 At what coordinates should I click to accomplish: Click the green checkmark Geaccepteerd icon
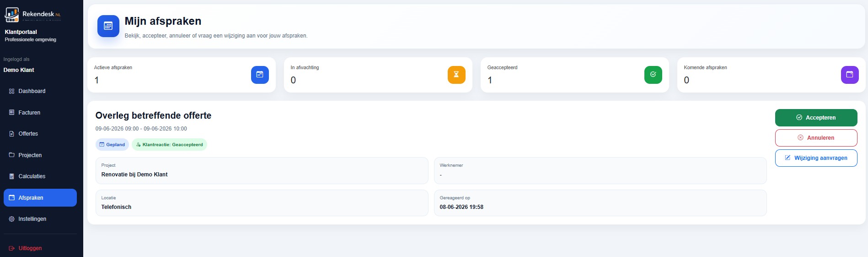click(x=653, y=75)
